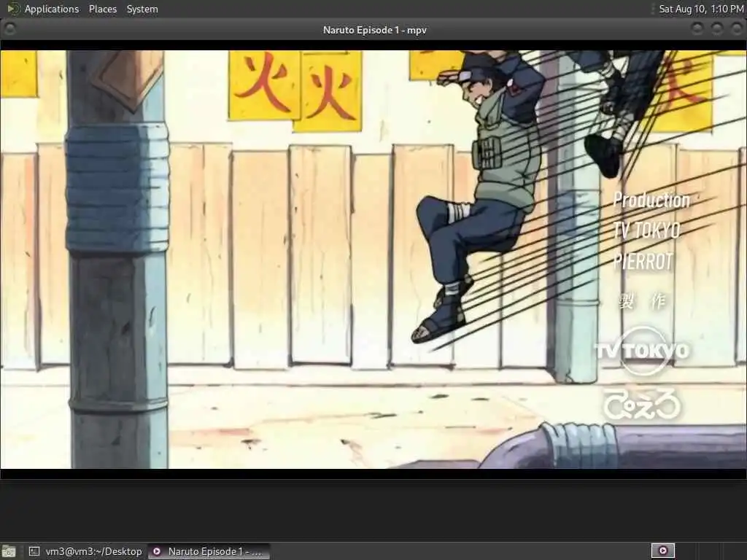This screenshot has width=747, height=560.
Task: Switch to the vm3@vm3:~/Desktop terminal taskbar entry
Action: [x=85, y=551]
